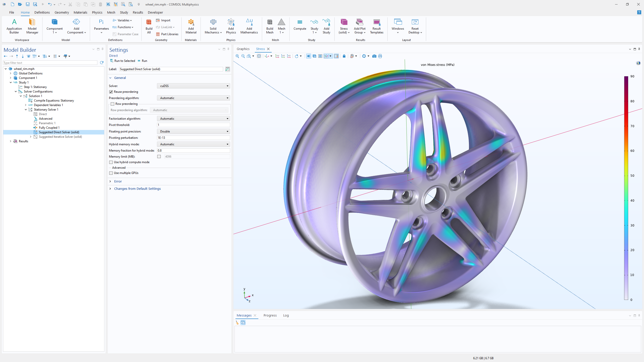The image size is (644, 362).
Task: Click Zoom In in graphics toolbar
Action: coord(237,56)
